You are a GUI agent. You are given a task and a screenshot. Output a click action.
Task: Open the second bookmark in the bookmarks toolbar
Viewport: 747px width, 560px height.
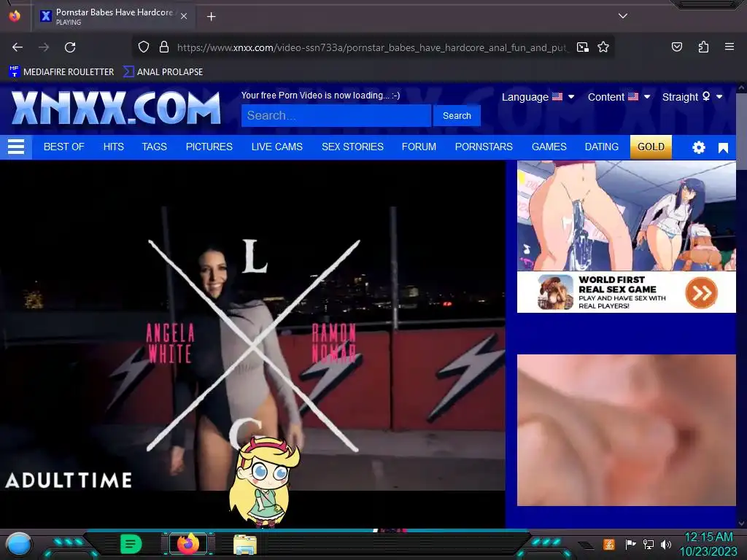click(163, 72)
